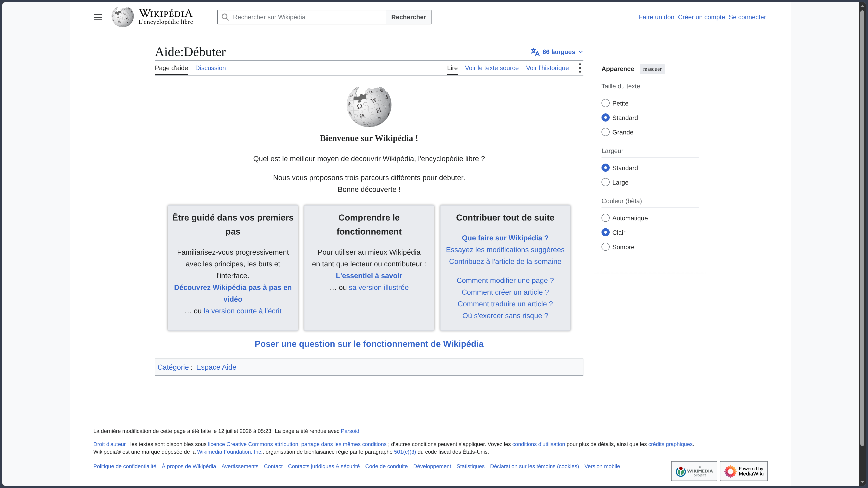The width and height of the screenshot is (868, 488).
Task: Click the Powered by MediaWiki badge
Action: tap(744, 471)
